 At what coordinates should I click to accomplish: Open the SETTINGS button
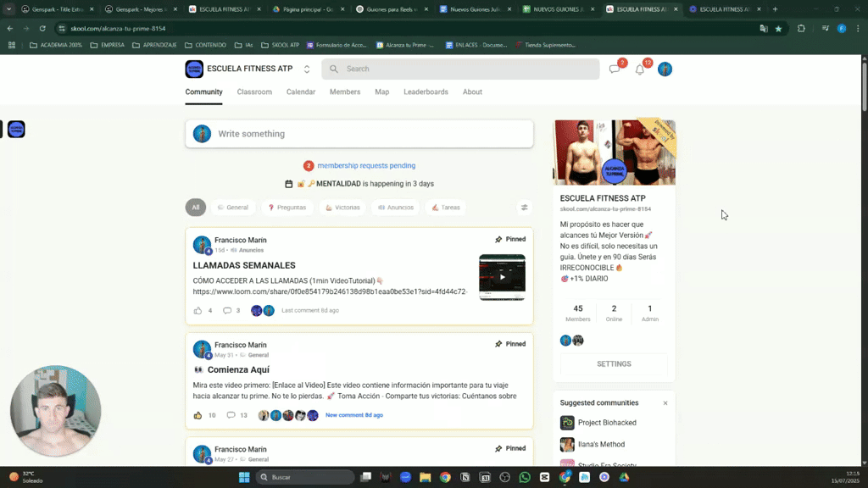pos(614,364)
